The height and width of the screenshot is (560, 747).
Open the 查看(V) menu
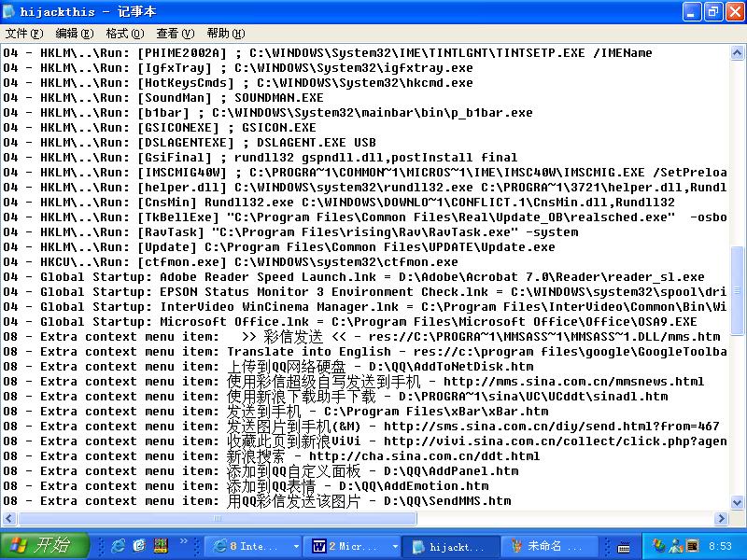click(176, 34)
